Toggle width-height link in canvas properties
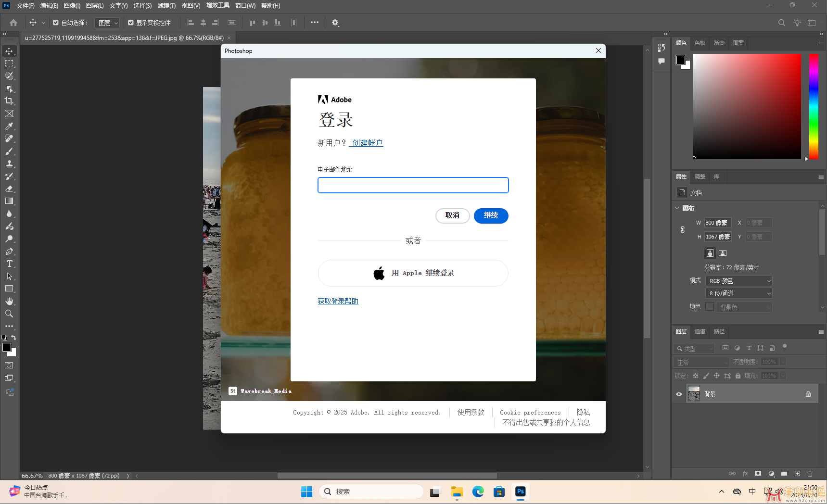 683,230
